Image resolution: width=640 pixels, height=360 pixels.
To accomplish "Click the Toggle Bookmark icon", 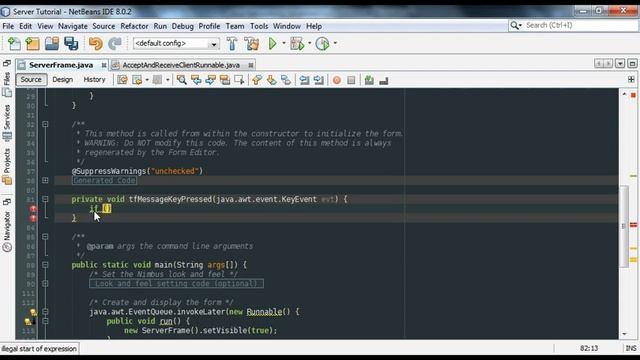I will 286,80.
